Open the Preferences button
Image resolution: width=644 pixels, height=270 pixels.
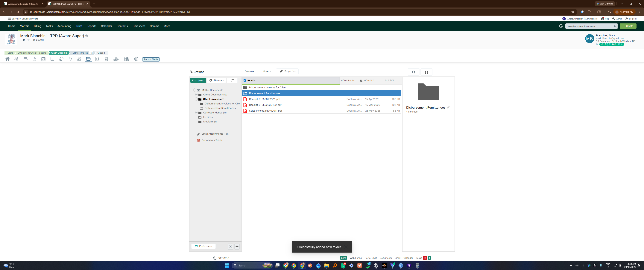coord(203,246)
